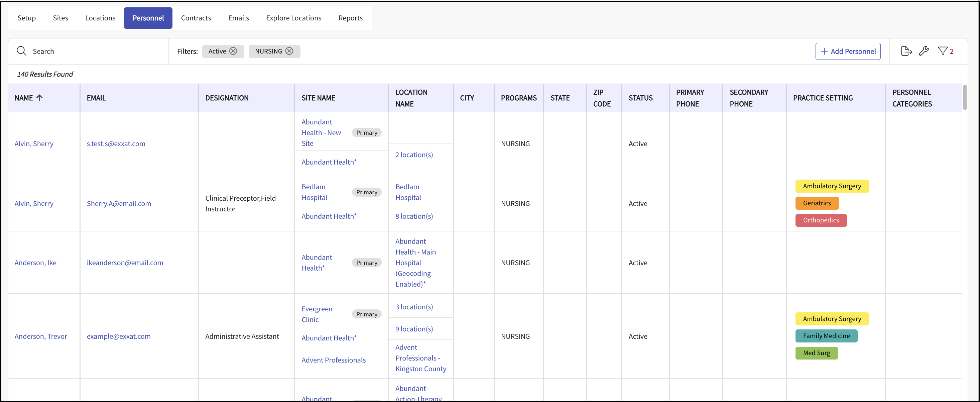Remove the Active filter chip
Viewport: 980px width, 402px height.
point(233,51)
